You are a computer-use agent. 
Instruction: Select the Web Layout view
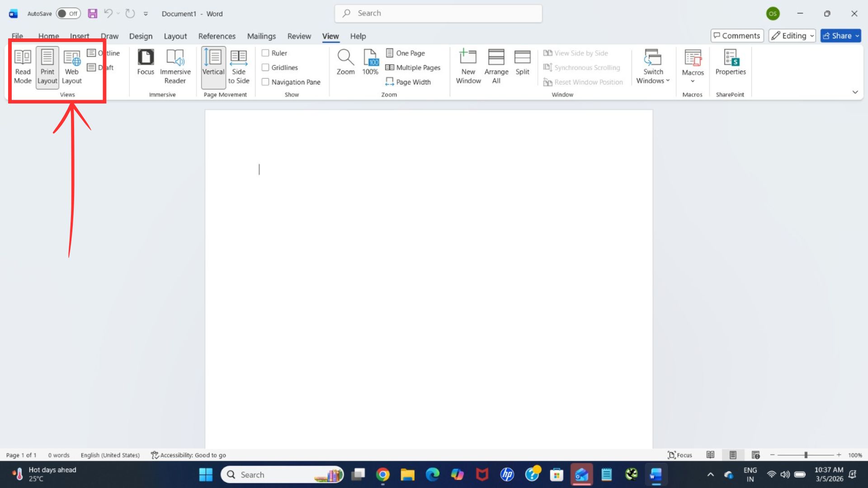[71, 67]
